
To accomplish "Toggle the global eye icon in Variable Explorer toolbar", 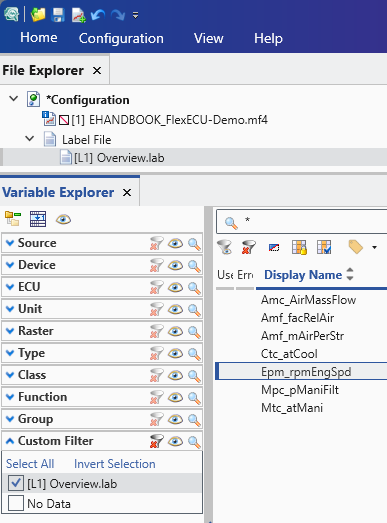I will [x=63, y=219].
